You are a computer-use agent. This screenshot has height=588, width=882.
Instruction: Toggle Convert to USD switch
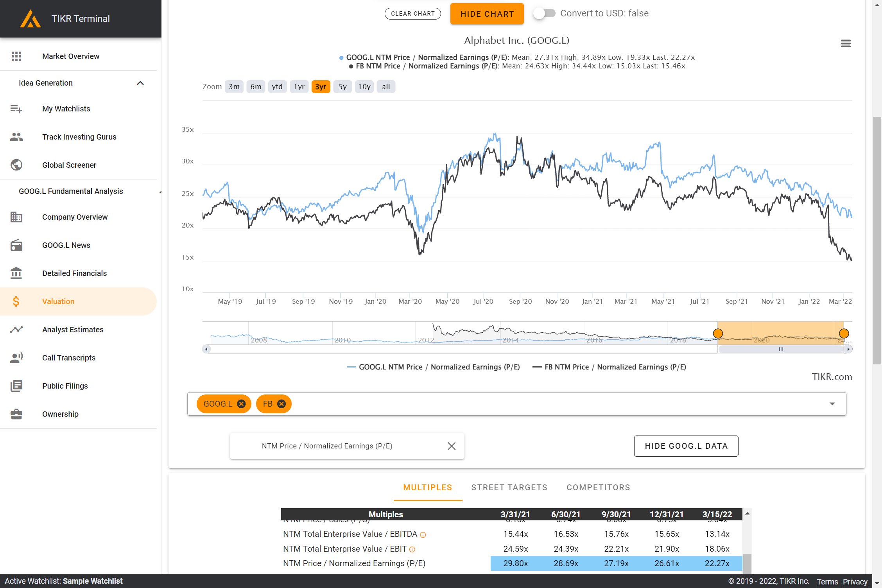pos(544,13)
